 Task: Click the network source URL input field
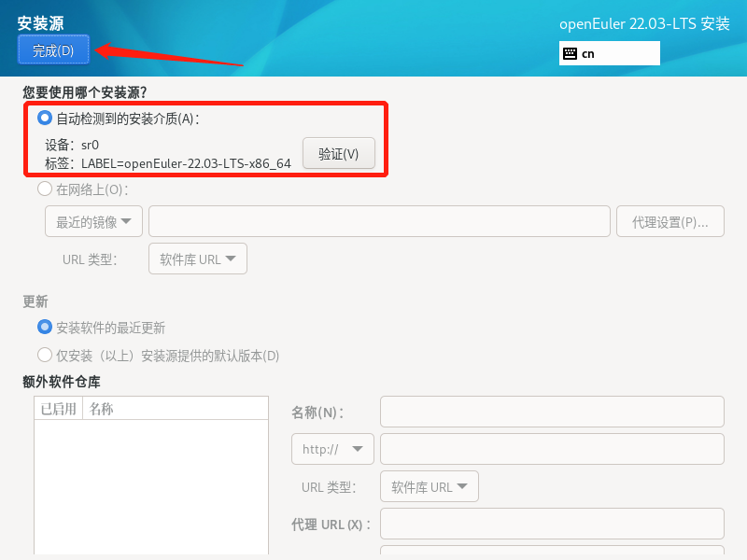(x=379, y=221)
